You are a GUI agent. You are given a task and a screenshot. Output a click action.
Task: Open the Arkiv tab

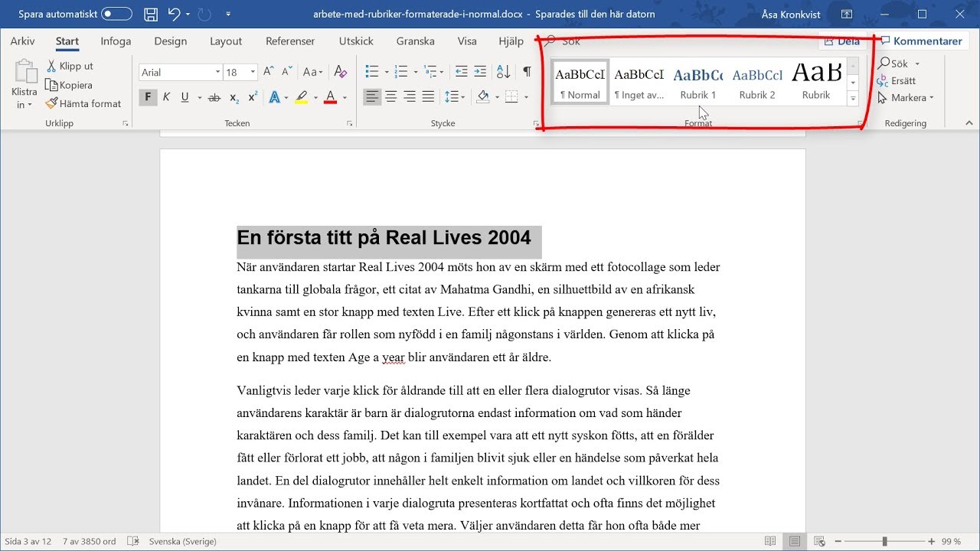[x=22, y=41]
